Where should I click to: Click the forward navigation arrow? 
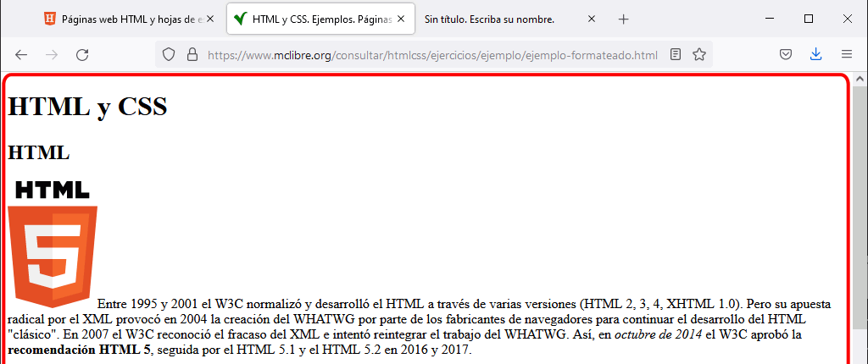[x=52, y=54]
